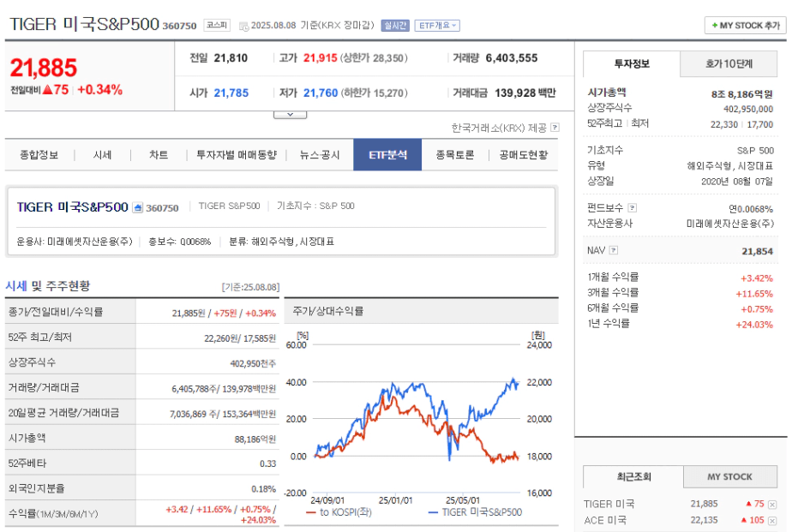The image size is (798, 532).
Task: Click 3개월 수익률 value +11.65%
Action: click(x=754, y=294)
